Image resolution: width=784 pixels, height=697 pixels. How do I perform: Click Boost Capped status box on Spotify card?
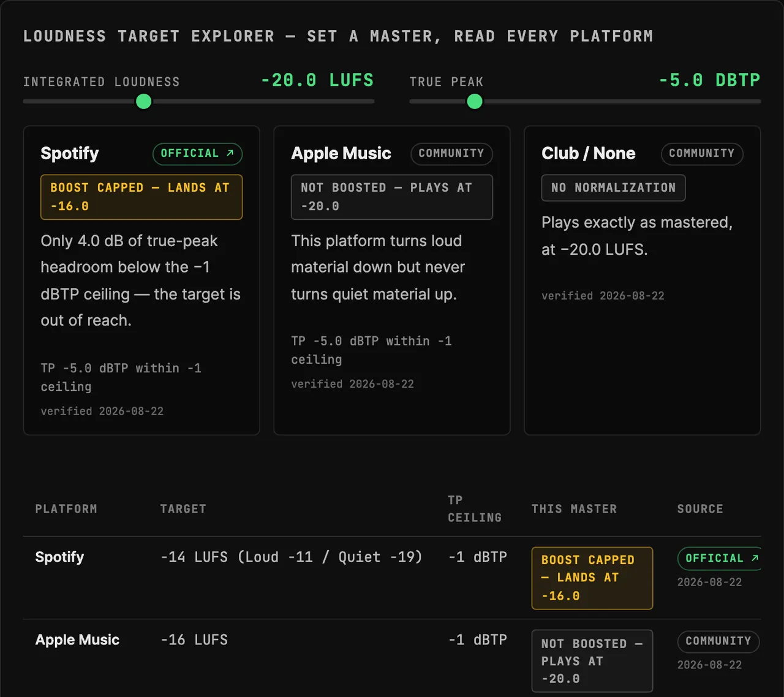(141, 197)
